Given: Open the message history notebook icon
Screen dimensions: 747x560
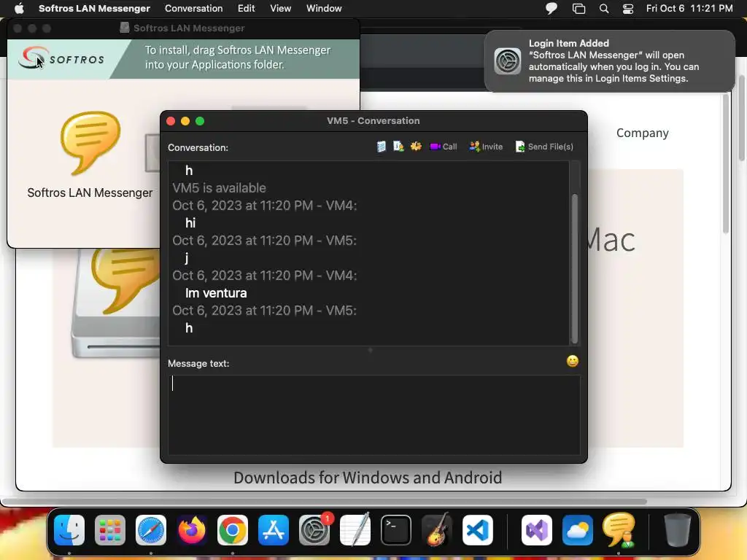Looking at the screenshot, I should [381, 147].
